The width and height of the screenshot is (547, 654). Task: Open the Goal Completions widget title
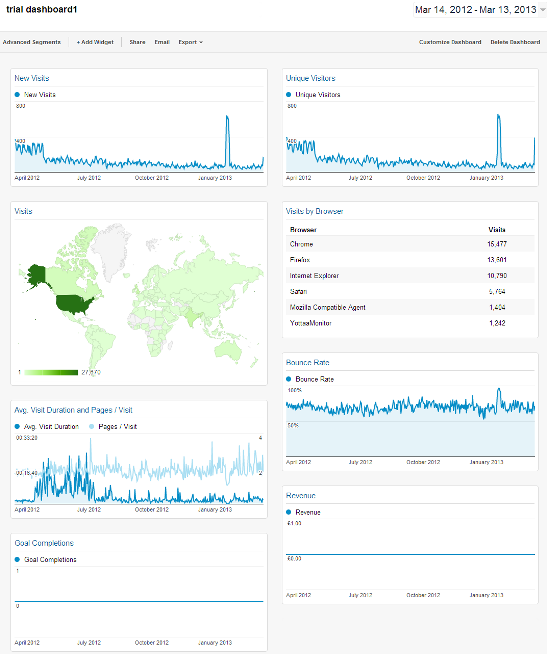[44, 543]
